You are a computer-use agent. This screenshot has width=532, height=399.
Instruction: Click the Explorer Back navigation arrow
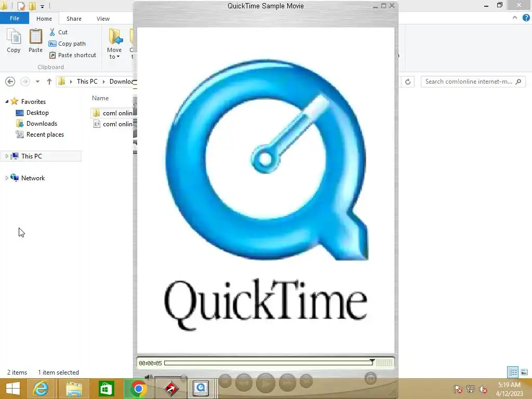(x=10, y=82)
